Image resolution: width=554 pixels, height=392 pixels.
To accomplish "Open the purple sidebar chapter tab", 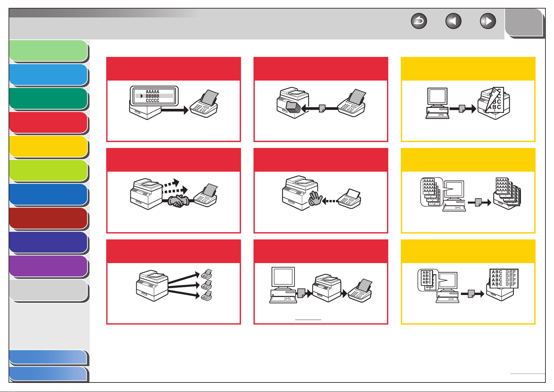I will pyautogui.click(x=48, y=266).
